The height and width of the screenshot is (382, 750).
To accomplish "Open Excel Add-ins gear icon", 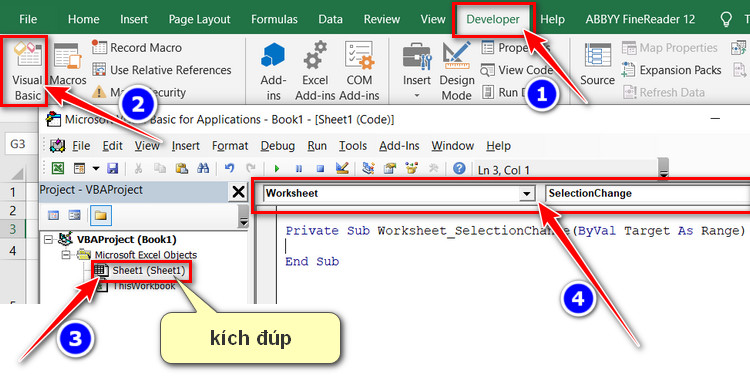I will click(x=315, y=71).
